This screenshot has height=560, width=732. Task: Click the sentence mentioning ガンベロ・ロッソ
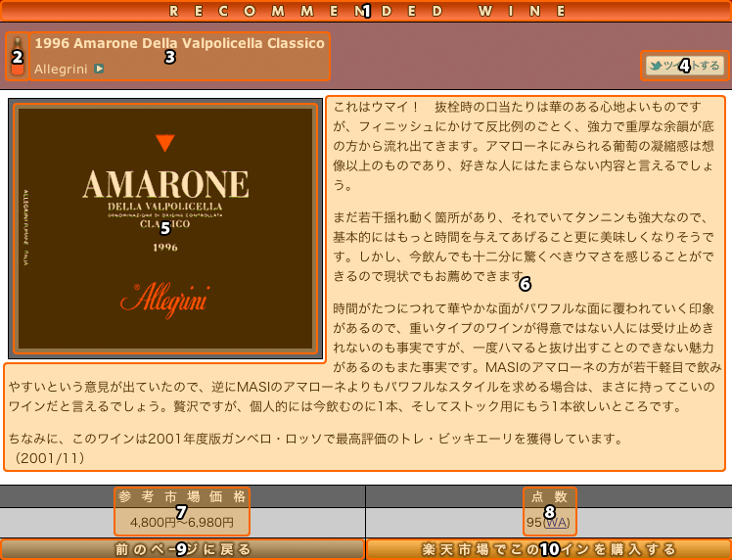pyautogui.click(x=315, y=439)
